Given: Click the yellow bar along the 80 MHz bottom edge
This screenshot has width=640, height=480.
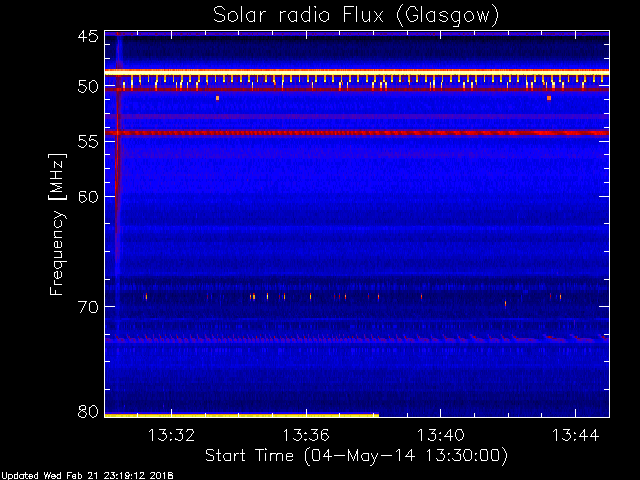Looking at the screenshot, I should click(x=242, y=416).
